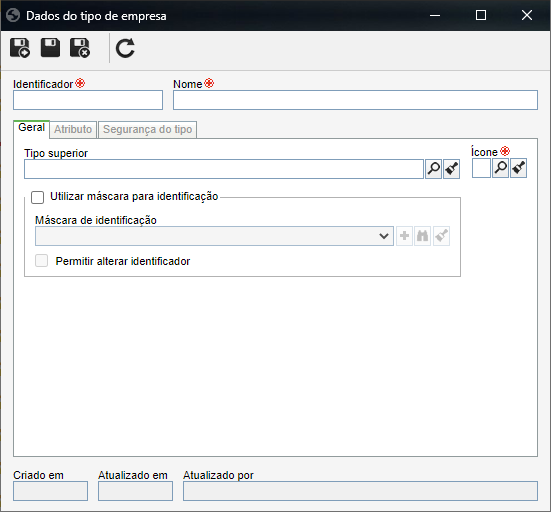Click the Save and new toolbar icon
Image resolution: width=551 pixels, height=512 pixels.
point(20,48)
